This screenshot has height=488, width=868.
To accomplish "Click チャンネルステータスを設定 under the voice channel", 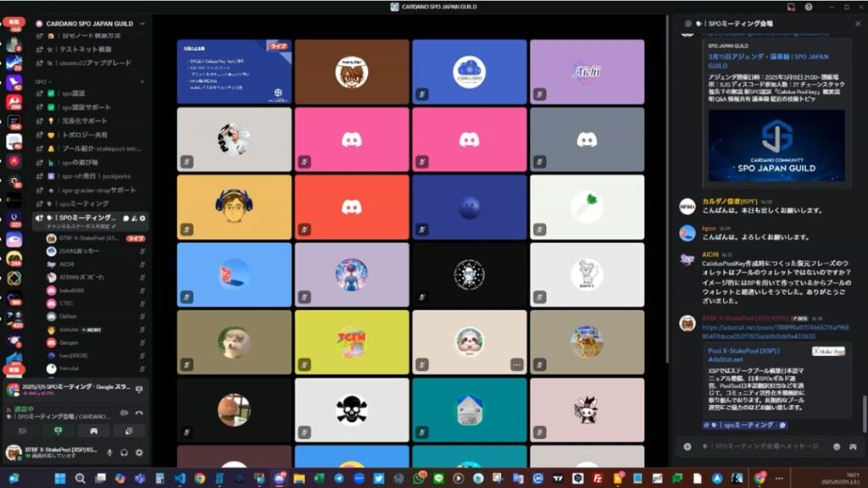I will point(81,226).
